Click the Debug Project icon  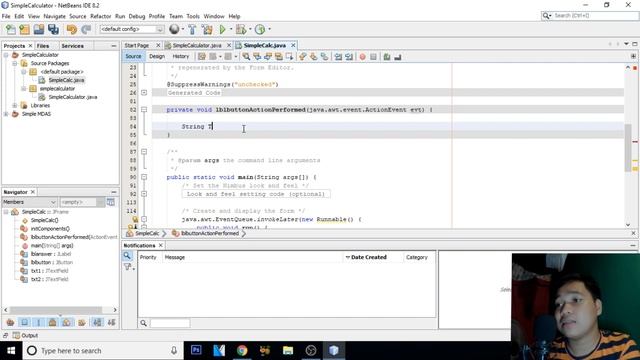pos(241,29)
